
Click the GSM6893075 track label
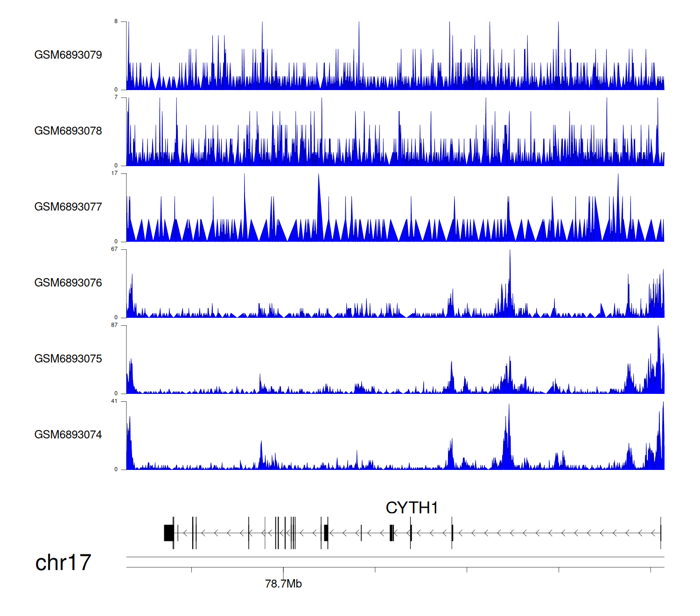pyautogui.click(x=68, y=359)
